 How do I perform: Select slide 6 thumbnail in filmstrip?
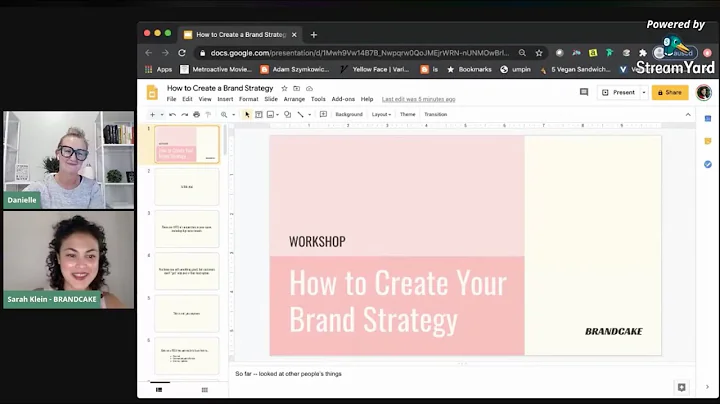coord(187,356)
